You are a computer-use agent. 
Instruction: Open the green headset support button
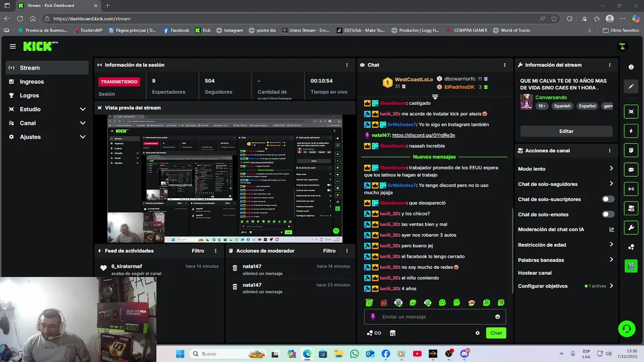pyautogui.click(x=626, y=329)
